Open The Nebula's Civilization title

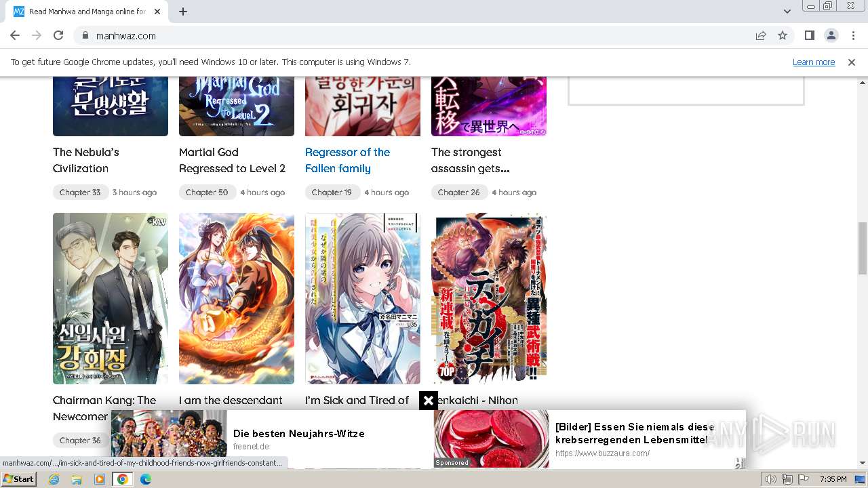(86, 160)
